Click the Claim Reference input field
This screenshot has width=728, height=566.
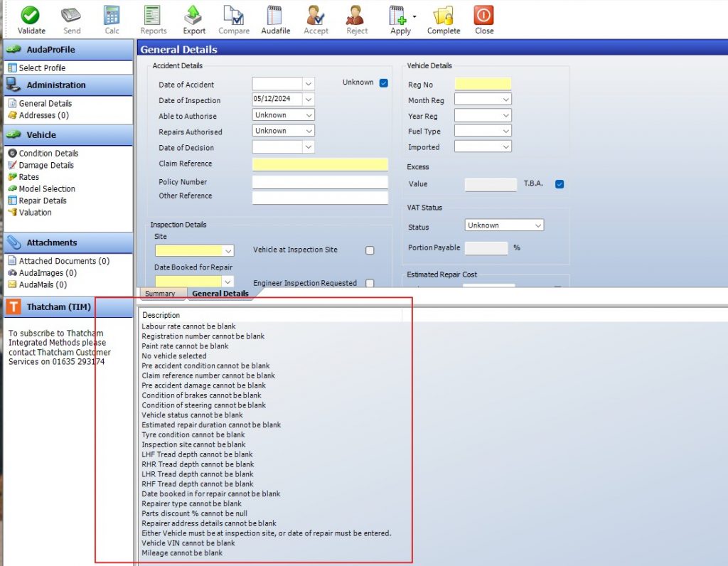tap(320, 164)
